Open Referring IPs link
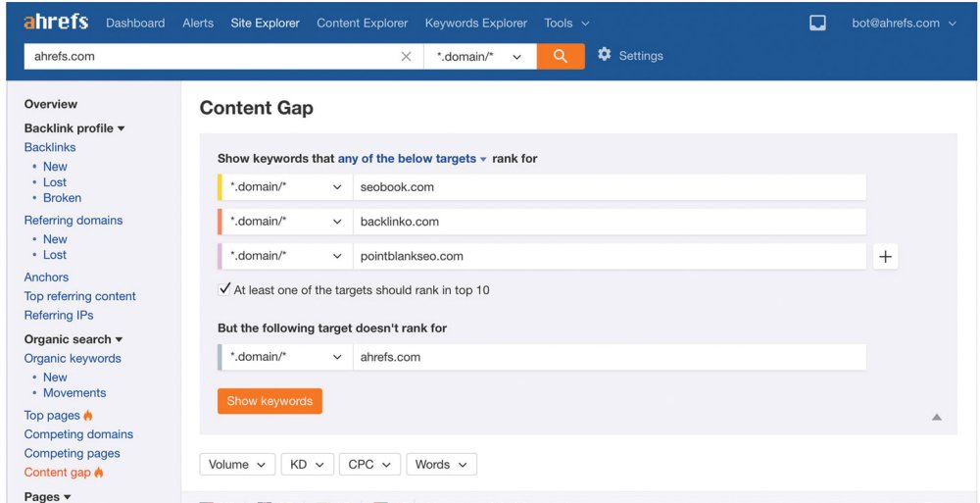This screenshot has height=503, width=980. [x=59, y=316]
